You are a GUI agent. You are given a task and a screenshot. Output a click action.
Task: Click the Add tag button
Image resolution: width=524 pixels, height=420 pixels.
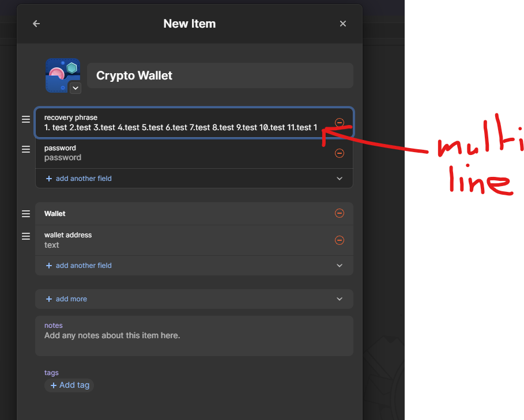point(70,385)
